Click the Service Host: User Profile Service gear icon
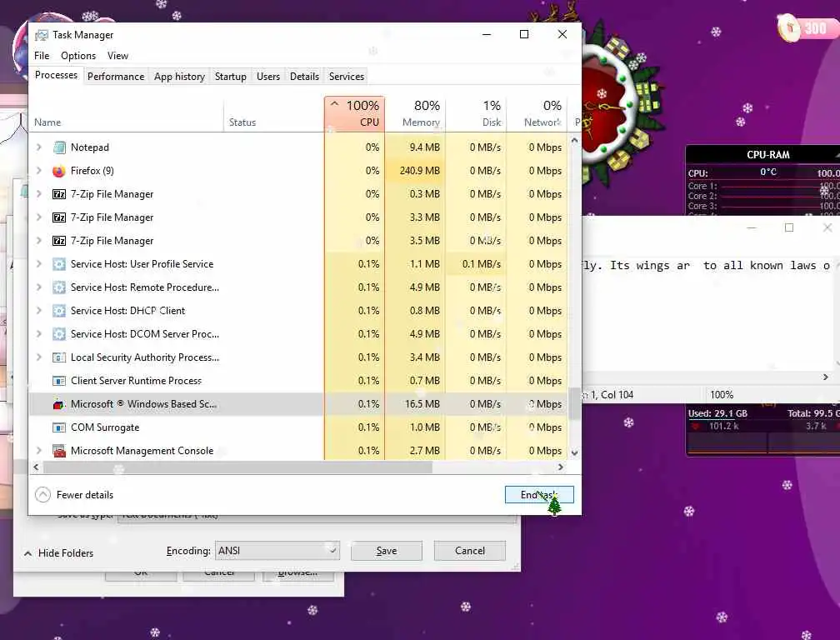840x640 pixels. [59, 264]
